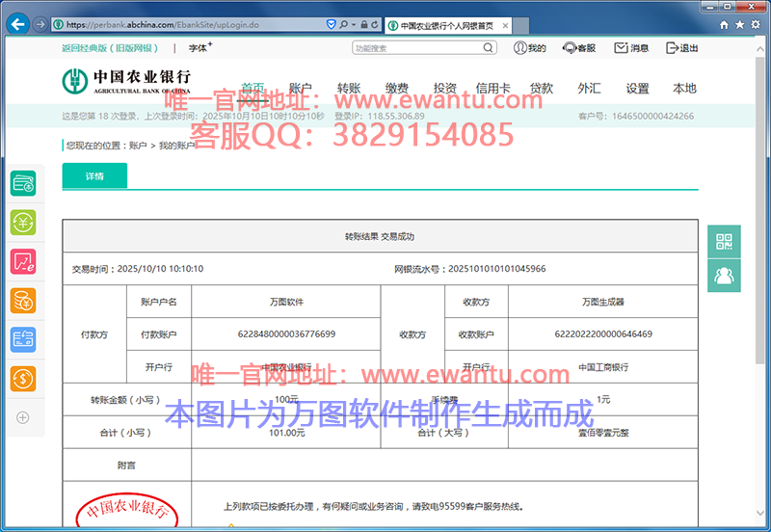The width and height of the screenshot is (771, 532).
Task: Open 首页 in the navigation menu
Action: (x=253, y=89)
